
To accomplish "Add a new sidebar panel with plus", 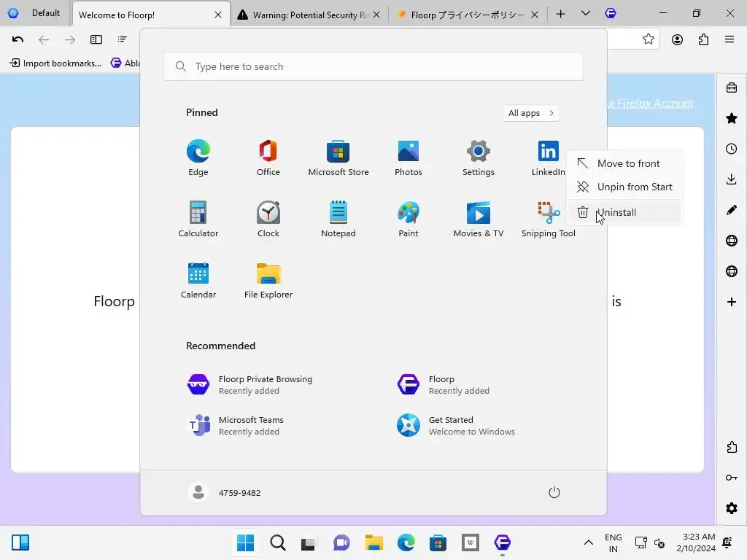I will click(732, 302).
